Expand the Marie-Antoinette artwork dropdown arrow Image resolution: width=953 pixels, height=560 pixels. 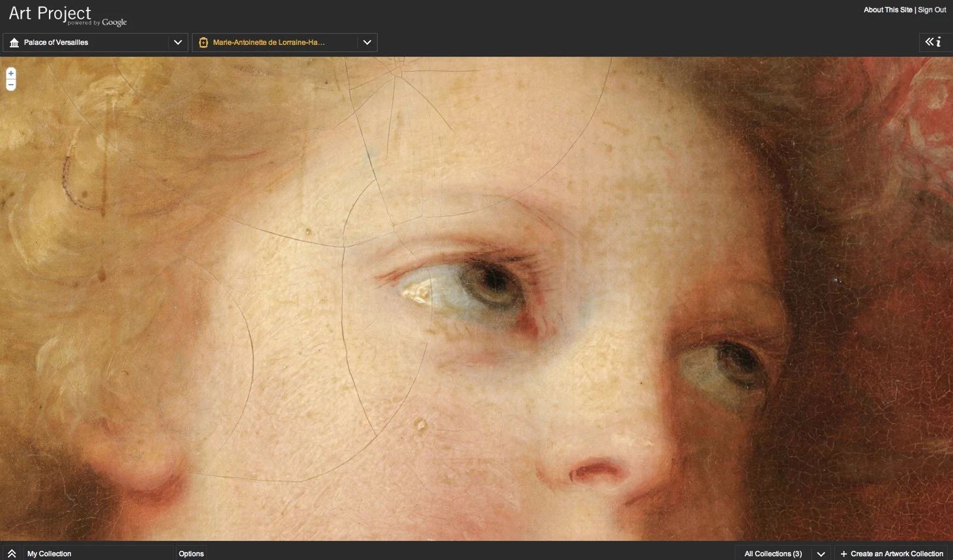367,42
